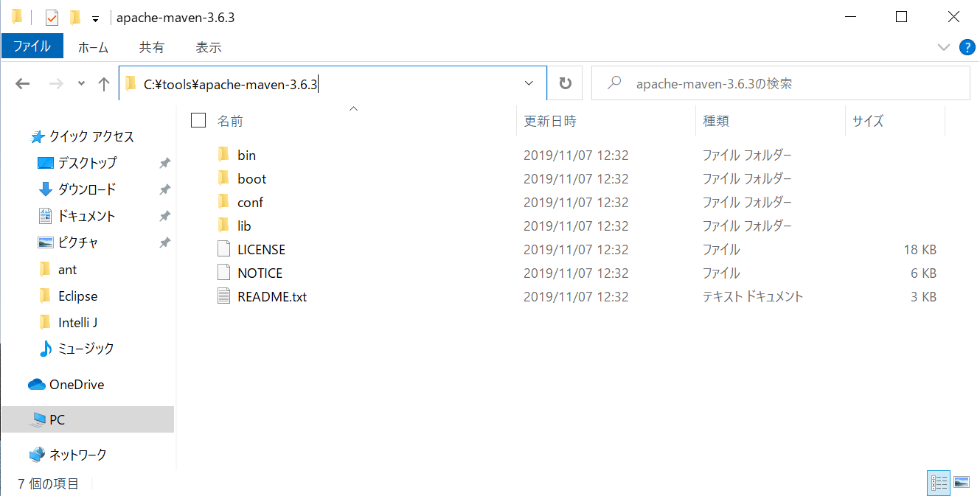Select ドキュメント in the navigation pane
The width and height of the screenshot is (980, 496).
click(88, 216)
